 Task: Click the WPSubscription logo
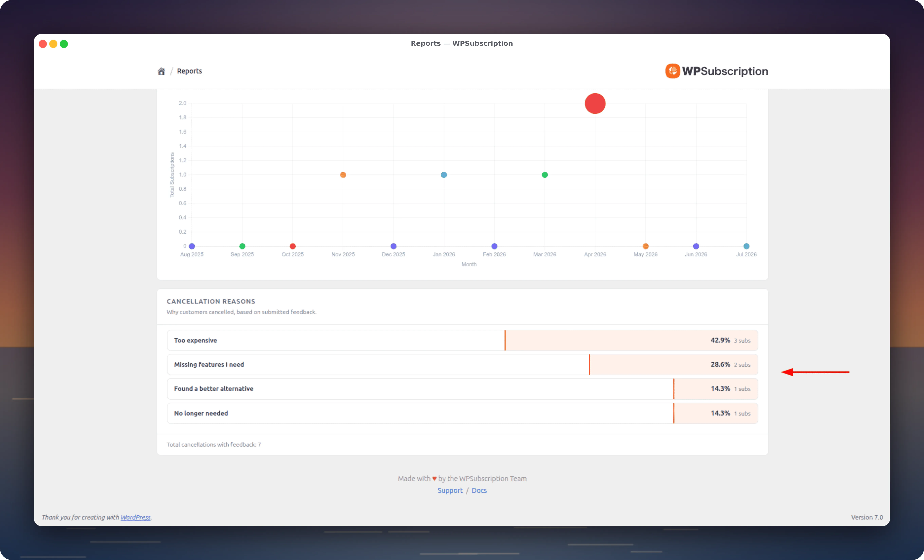point(717,71)
